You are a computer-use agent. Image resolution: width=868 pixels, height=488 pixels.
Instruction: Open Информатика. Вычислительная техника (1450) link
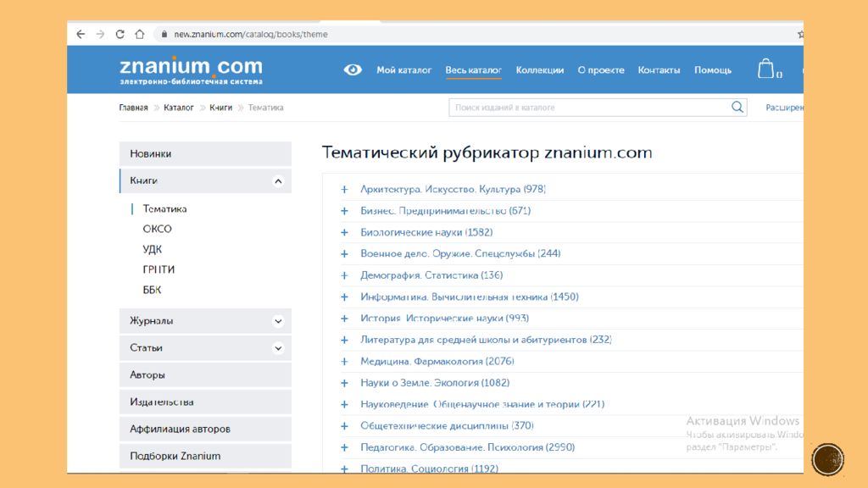pos(470,297)
